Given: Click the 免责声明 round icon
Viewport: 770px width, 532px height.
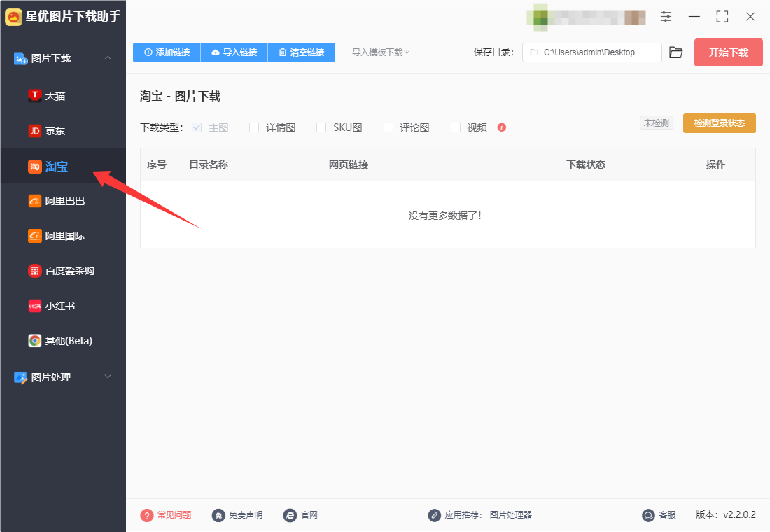Looking at the screenshot, I should (218, 515).
